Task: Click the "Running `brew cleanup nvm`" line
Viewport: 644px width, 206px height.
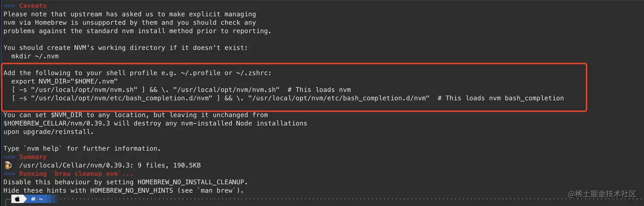Action: [76, 174]
